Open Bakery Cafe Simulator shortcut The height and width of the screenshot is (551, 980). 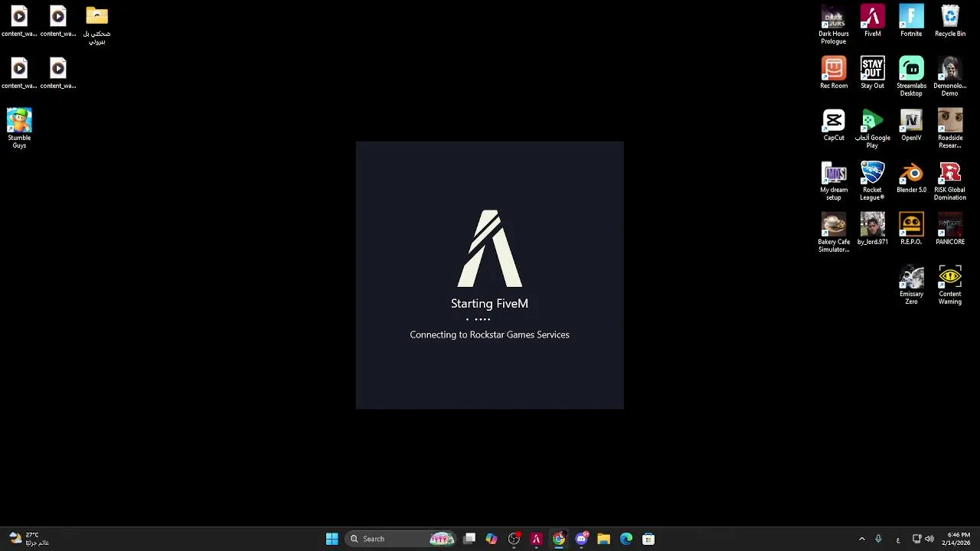[833, 233]
